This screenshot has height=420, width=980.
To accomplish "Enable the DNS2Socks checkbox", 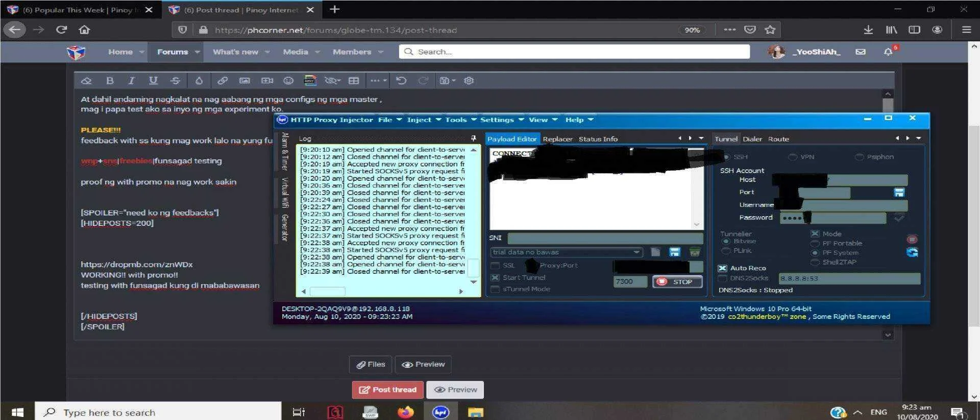I will pyautogui.click(x=722, y=278).
